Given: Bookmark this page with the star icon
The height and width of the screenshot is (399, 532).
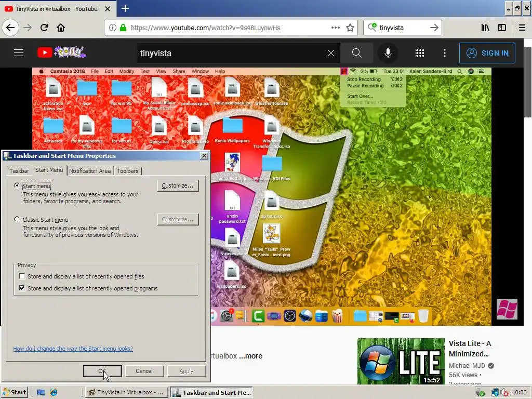Looking at the screenshot, I should pos(350,28).
